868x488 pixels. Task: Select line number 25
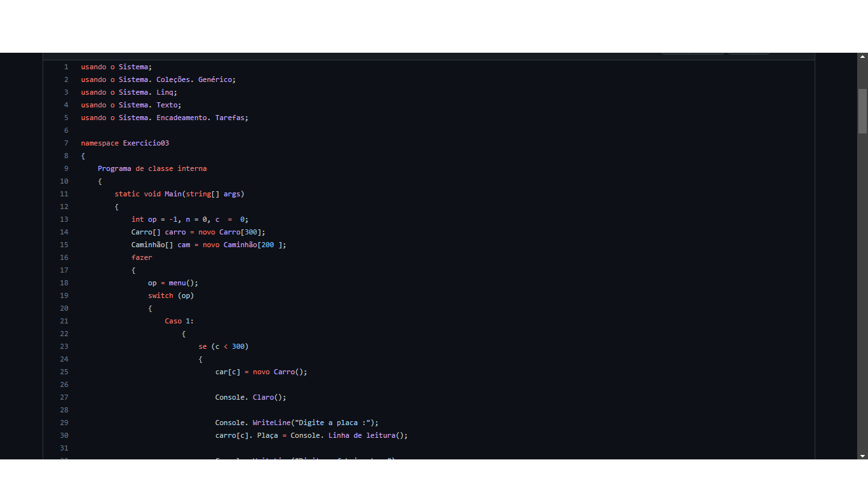pyautogui.click(x=64, y=372)
